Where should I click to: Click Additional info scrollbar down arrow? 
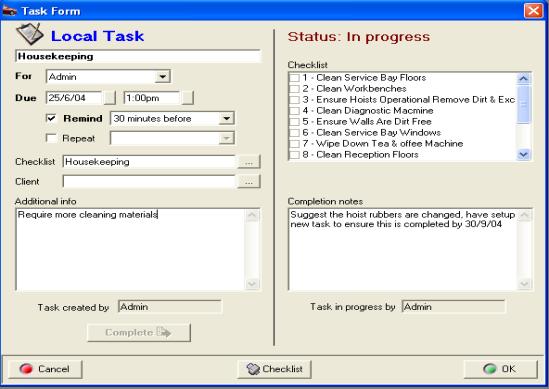[x=252, y=284]
